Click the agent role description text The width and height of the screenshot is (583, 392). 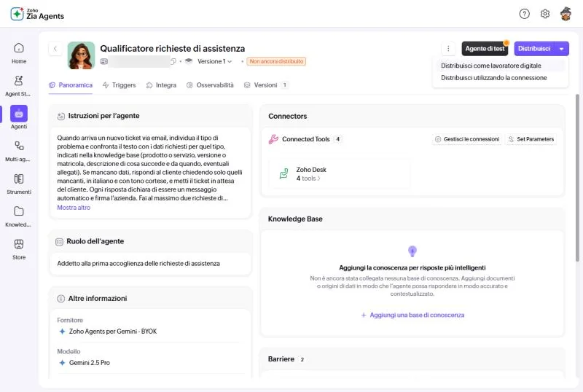pos(138,264)
